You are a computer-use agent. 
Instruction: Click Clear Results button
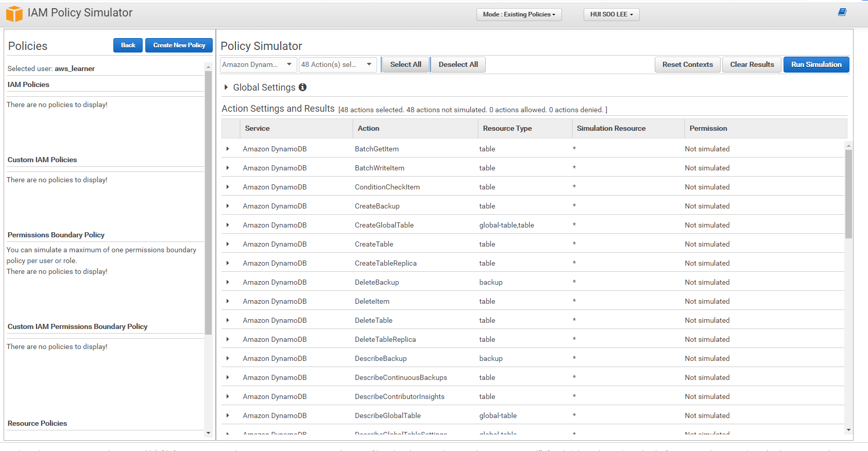pyautogui.click(x=752, y=64)
